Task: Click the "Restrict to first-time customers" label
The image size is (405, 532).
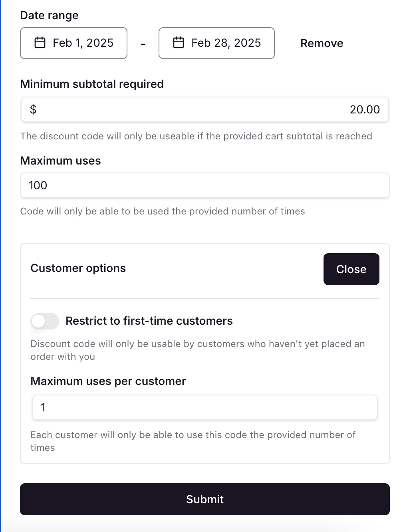Action: tap(149, 321)
